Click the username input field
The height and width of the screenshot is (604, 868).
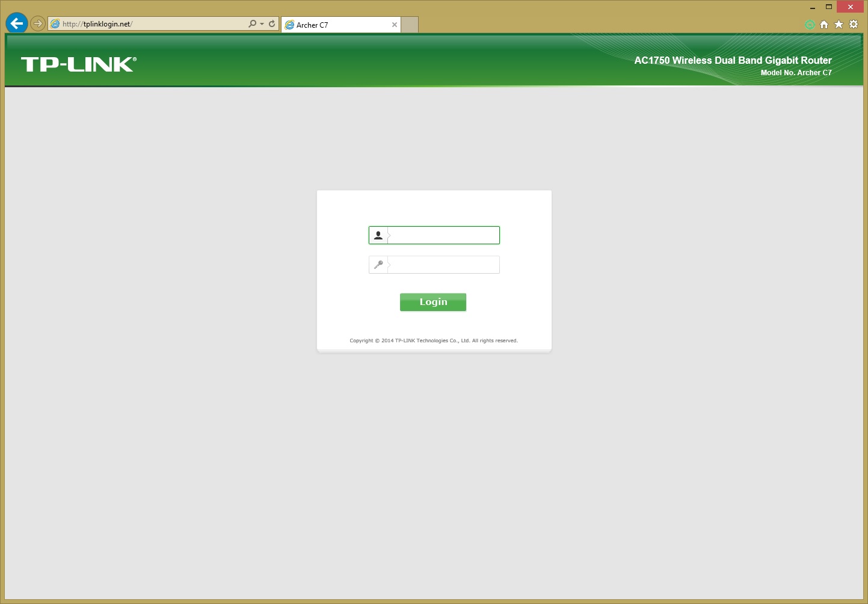[444, 235]
